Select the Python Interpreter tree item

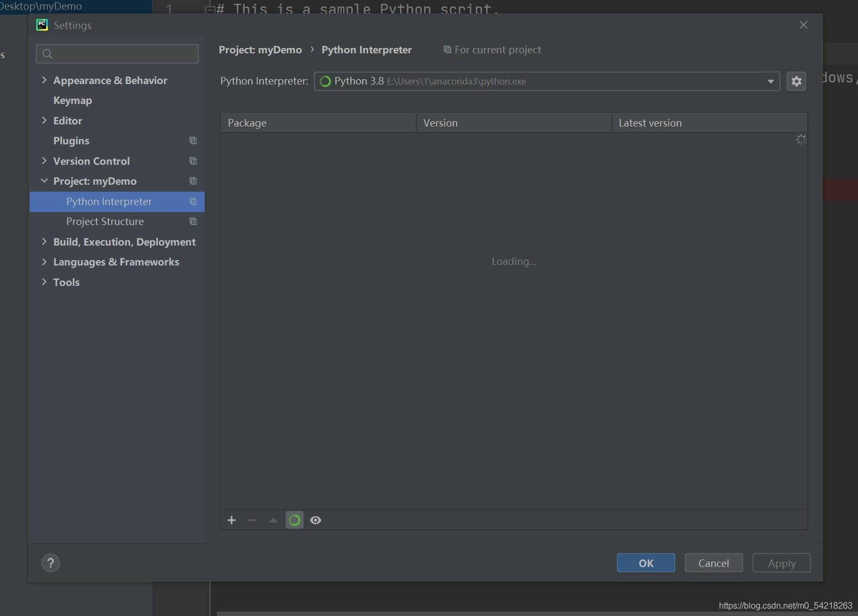[117, 201]
